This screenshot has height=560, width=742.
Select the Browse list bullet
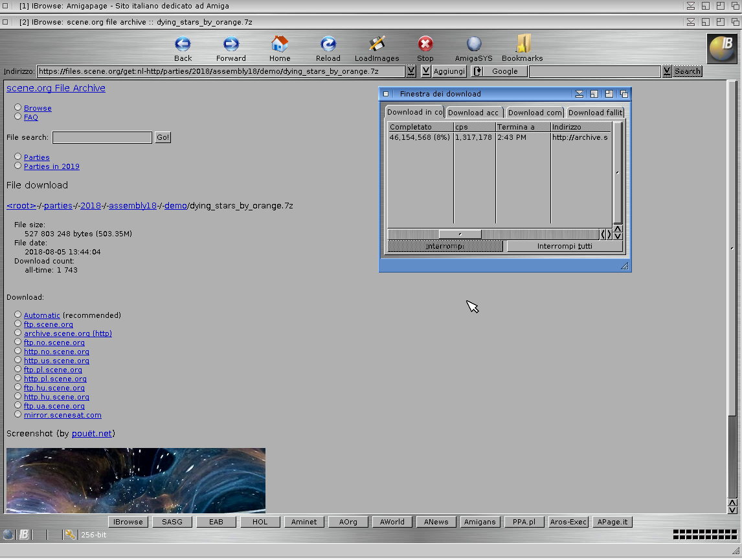pos(18,107)
